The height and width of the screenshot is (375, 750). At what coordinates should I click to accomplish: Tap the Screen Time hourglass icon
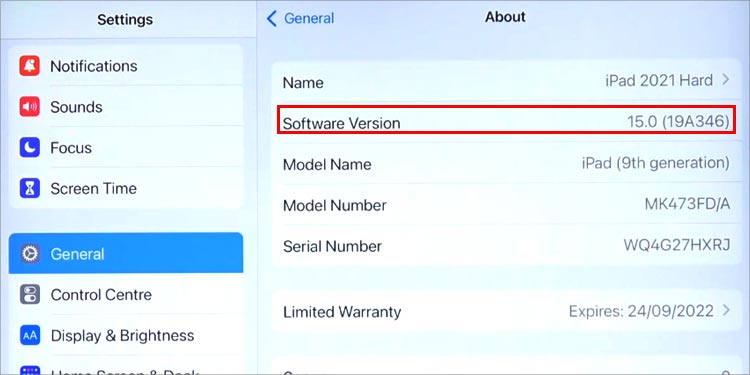(30, 188)
